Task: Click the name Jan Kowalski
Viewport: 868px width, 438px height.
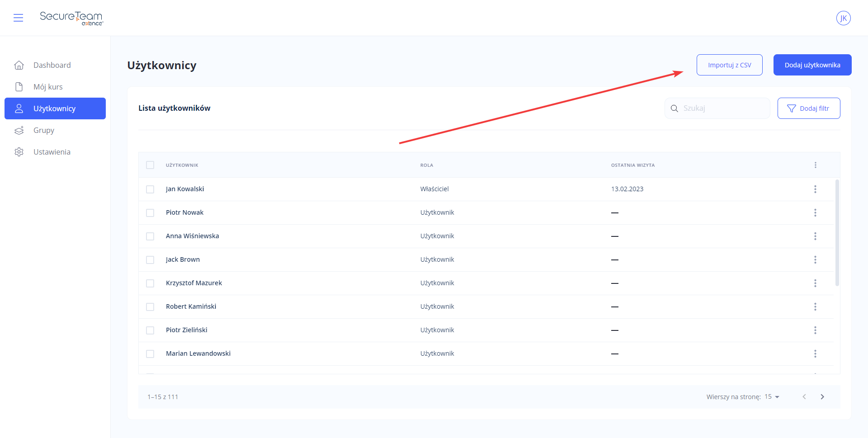Action: point(185,189)
